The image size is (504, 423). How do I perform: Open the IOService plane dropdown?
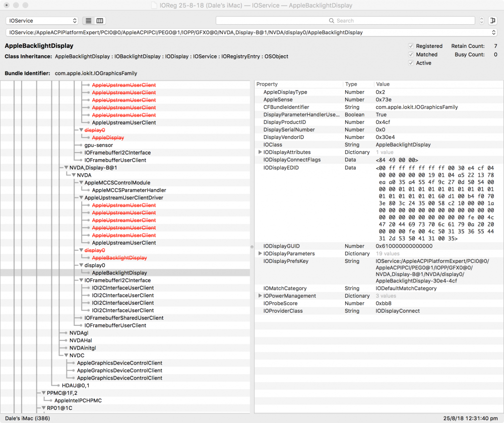42,21
